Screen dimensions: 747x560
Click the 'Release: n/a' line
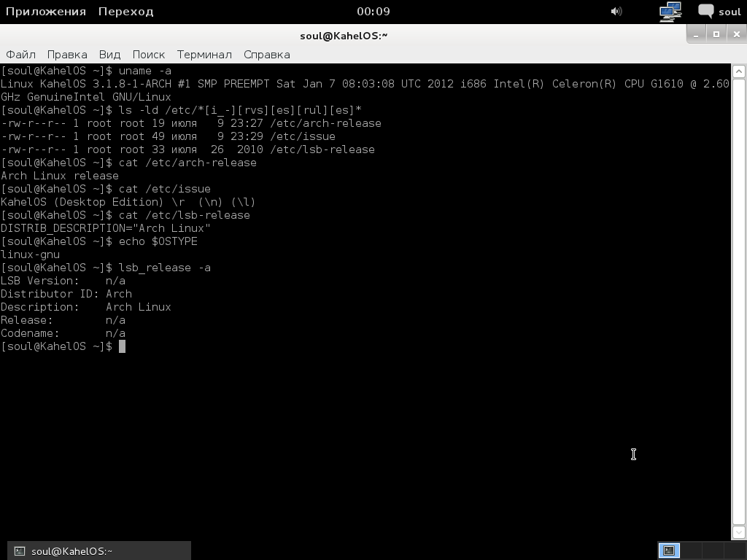[63, 320]
